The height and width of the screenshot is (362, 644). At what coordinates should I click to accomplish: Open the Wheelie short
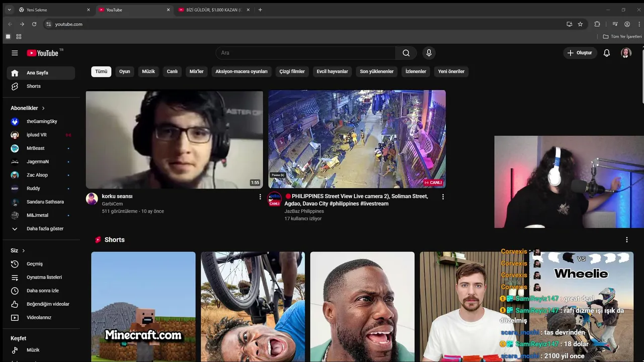[581, 307]
